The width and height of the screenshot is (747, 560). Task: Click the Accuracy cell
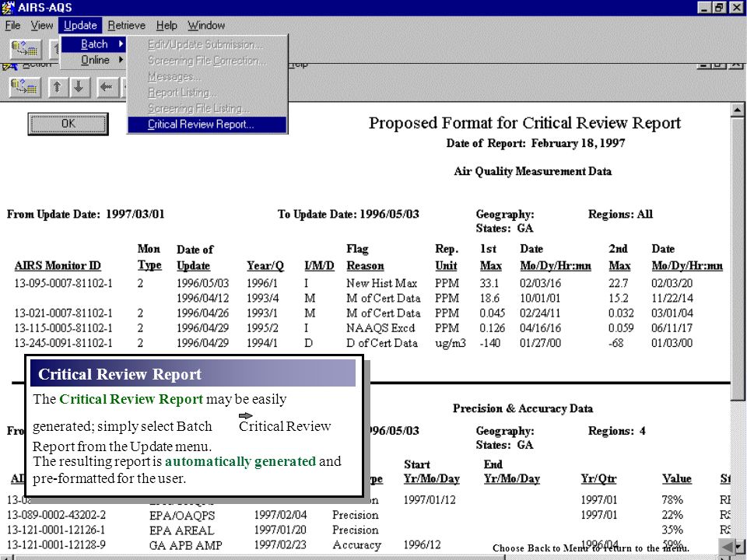357,545
